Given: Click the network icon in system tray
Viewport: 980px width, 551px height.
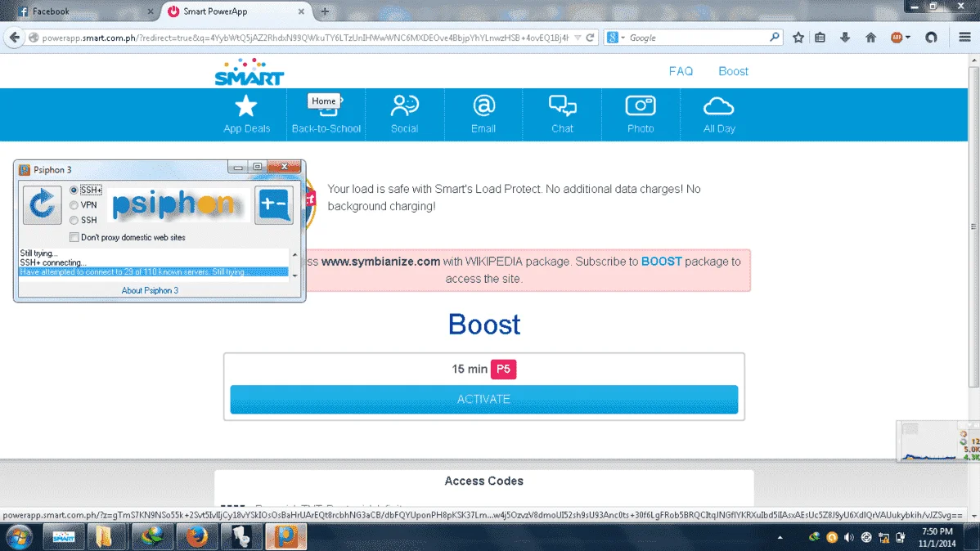Looking at the screenshot, I should pyautogui.click(x=883, y=537).
